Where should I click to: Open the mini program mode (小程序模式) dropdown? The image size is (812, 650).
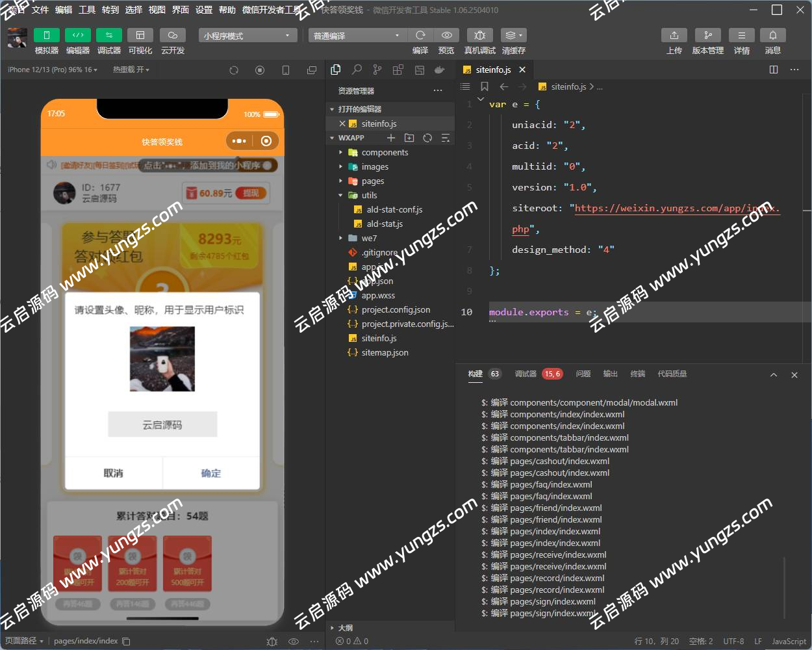247,36
